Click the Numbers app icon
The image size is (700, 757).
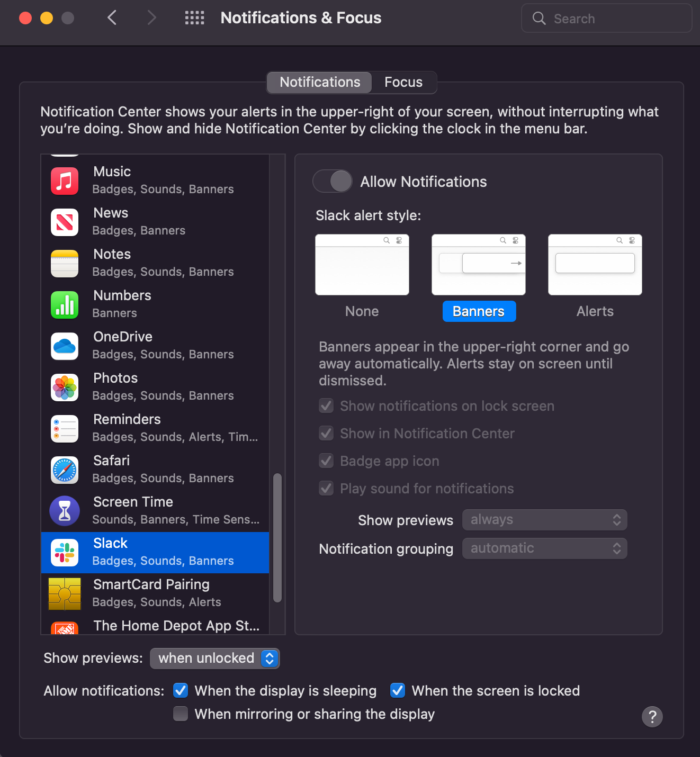65,304
